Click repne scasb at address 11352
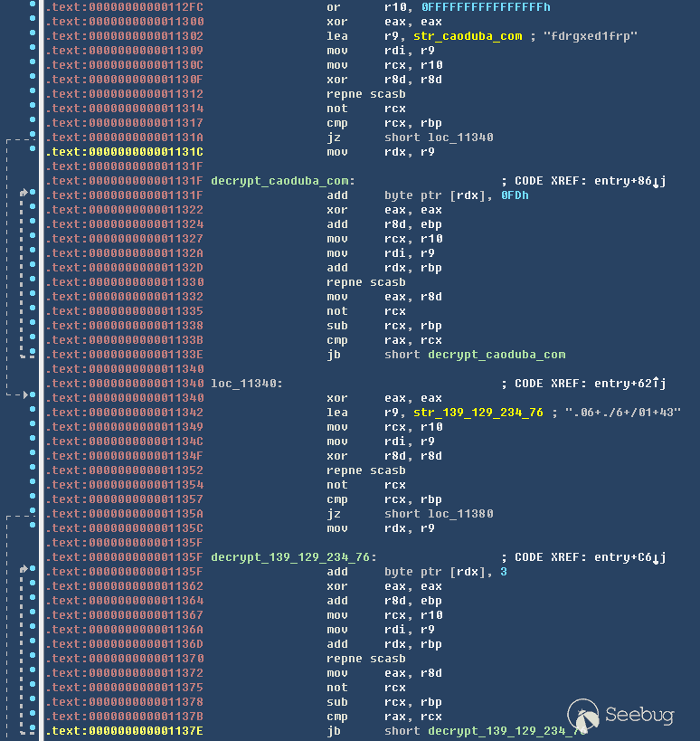The width and height of the screenshot is (700, 741). [366, 470]
